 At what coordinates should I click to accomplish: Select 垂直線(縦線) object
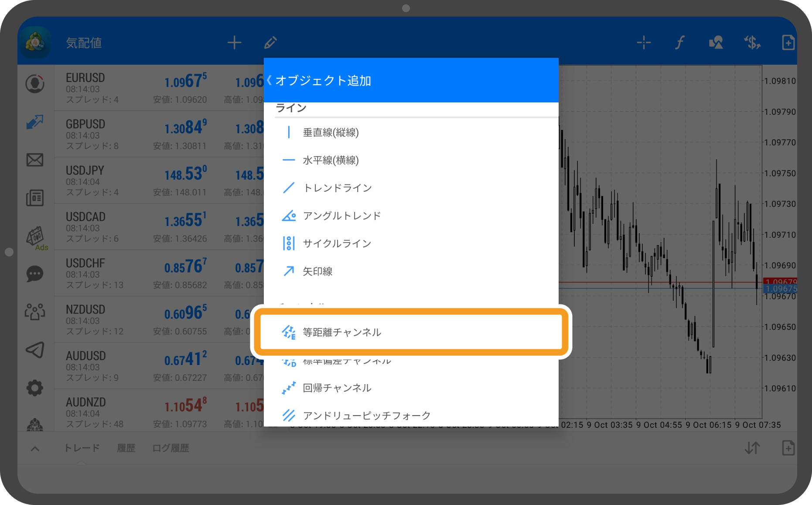click(x=411, y=133)
